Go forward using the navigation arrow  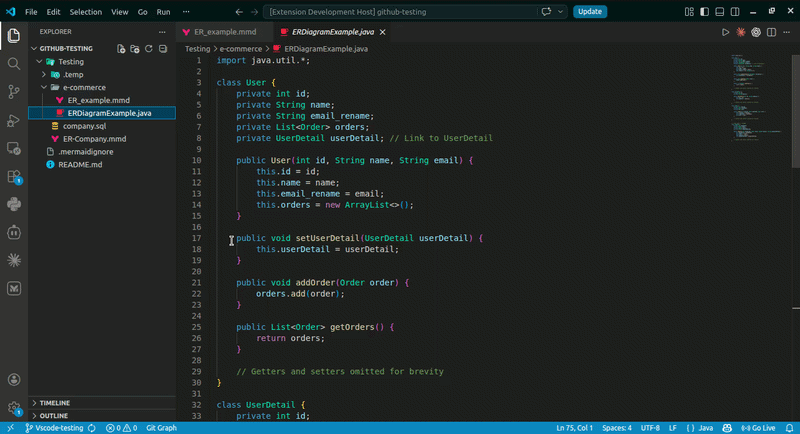click(254, 12)
